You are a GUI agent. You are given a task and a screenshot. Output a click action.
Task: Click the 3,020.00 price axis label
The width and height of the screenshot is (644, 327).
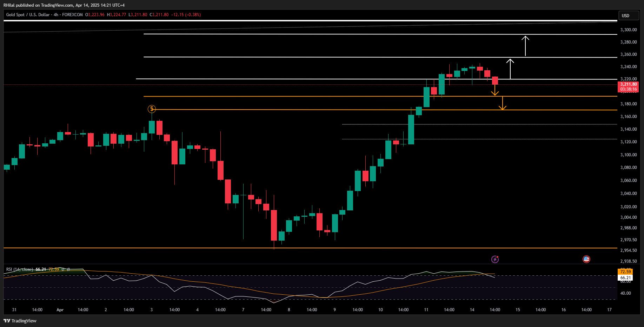coord(629,207)
